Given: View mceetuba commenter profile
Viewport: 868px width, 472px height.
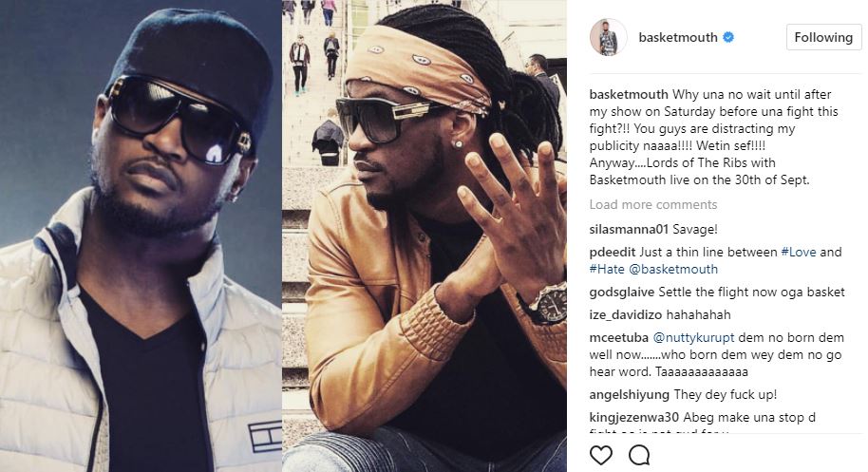Looking at the screenshot, I should pos(619,337).
